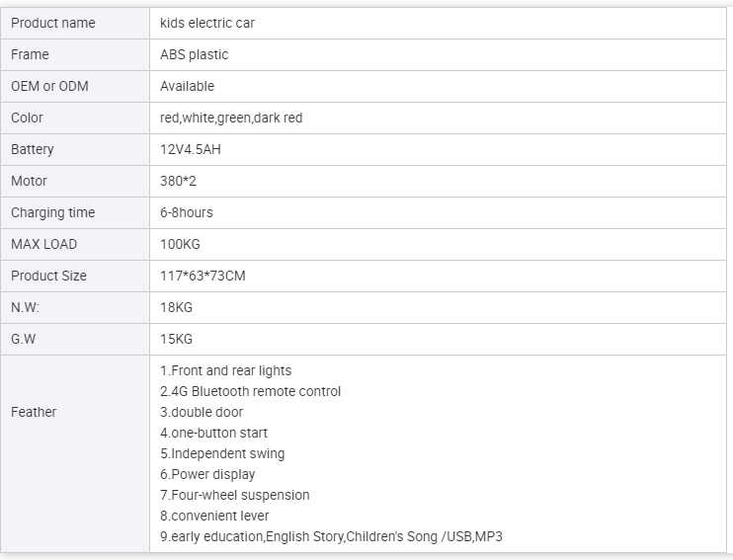Click the "Product name" label cell
This screenshot has width=733, height=560.
pyautogui.click(x=53, y=23)
